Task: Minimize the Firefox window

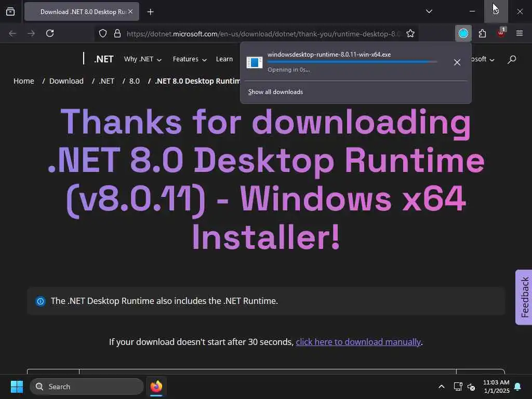Action: click(x=472, y=11)
